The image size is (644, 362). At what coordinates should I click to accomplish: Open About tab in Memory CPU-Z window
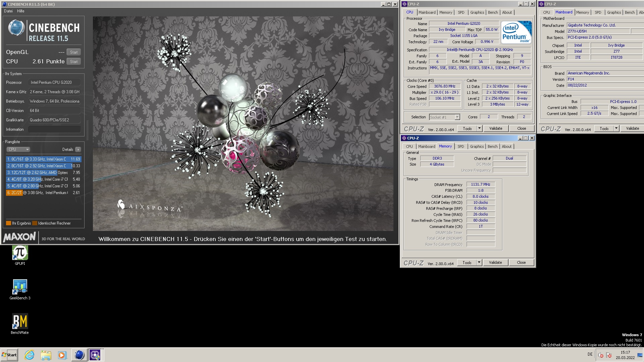click(506, 146)
